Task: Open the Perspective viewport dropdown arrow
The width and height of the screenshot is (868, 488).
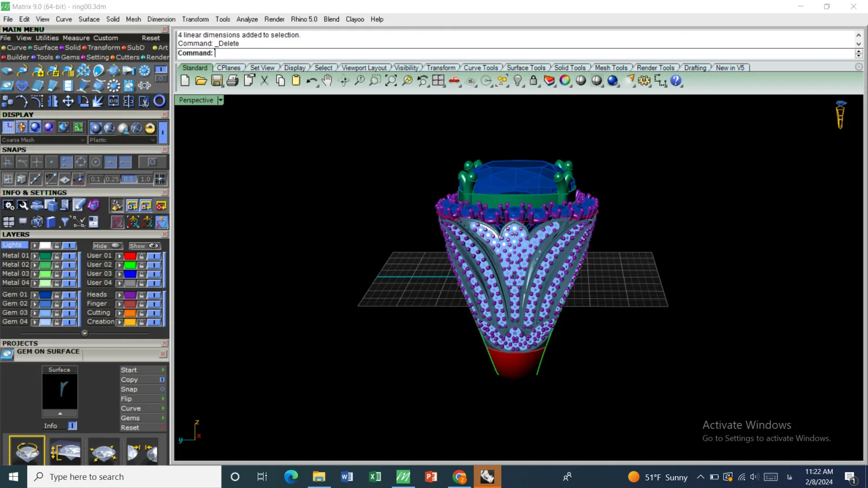Action: point(220,100)
